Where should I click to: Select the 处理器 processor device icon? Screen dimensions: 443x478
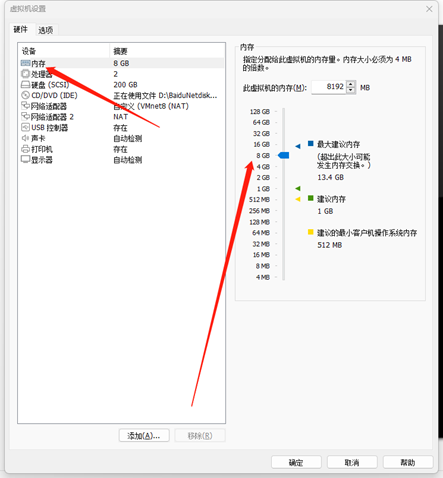25,74
